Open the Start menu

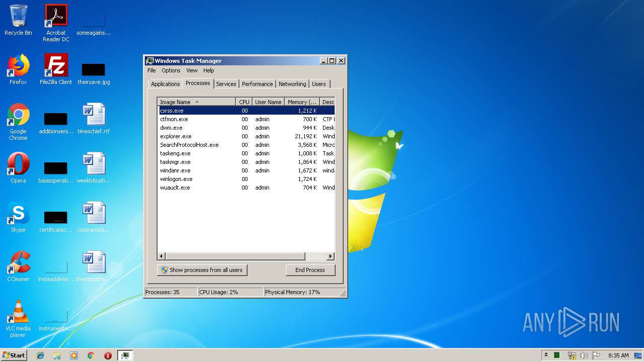[x=14, y=355]
